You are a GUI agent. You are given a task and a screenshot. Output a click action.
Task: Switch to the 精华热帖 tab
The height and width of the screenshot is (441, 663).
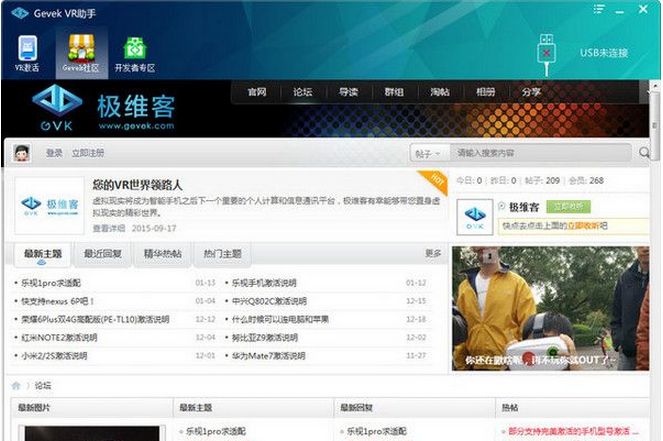pyautogui.click(x=163, y=254)
